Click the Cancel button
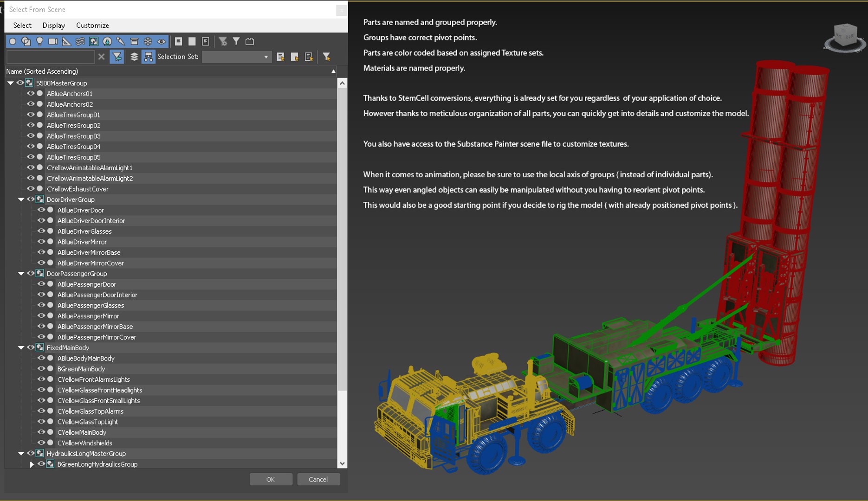Viewport: 868px width, 501px height. [x=318, y=479]
